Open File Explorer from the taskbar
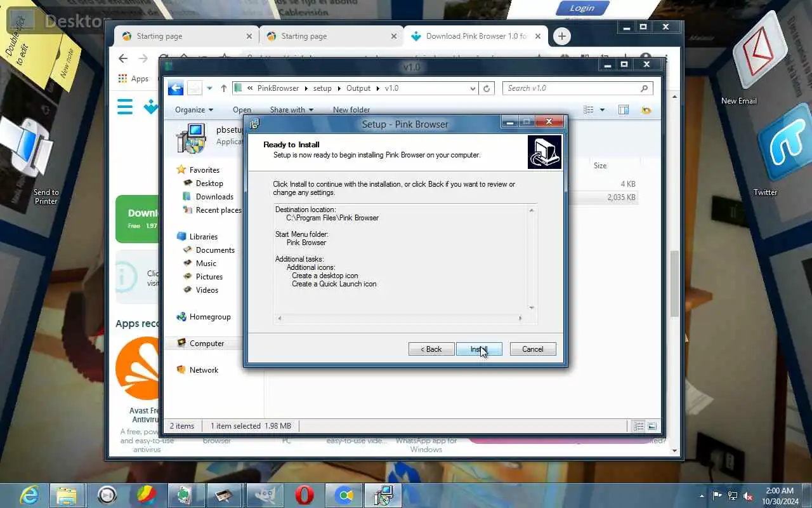 66,495
